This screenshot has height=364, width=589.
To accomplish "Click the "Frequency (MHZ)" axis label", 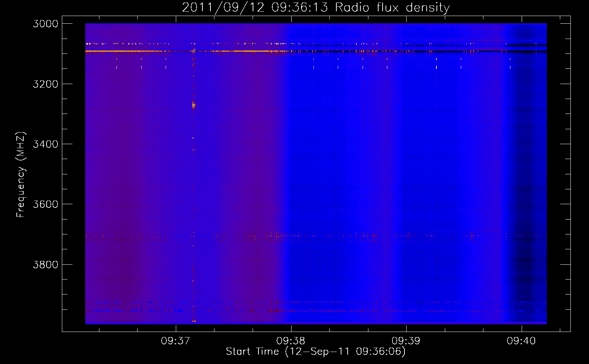I will [x=21, y=175].
